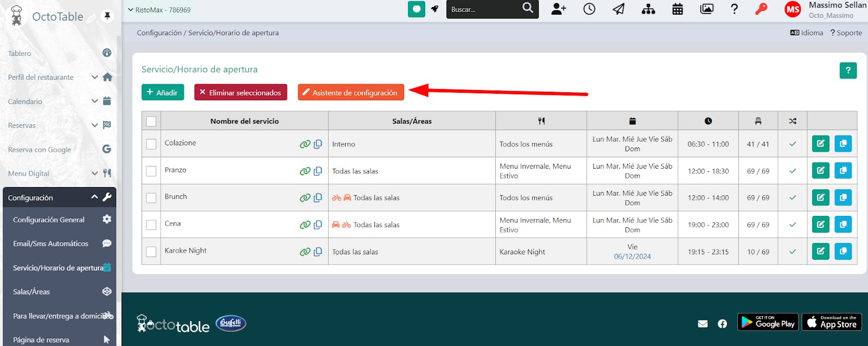The image size is (868, 346).
Task: Open Tablero in the sidebar
Action: (x=60, y=53)
